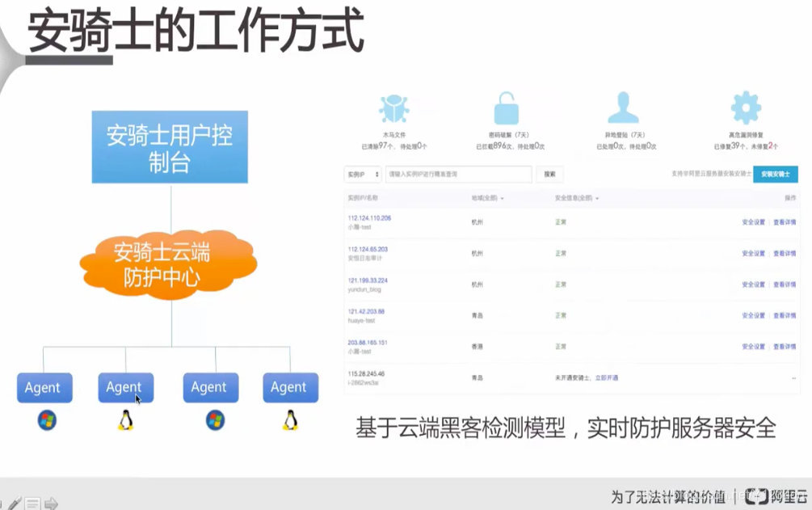Screen dimensions: 812x510
Task: Click the first Agent box above Windows logo
Action: pos(44,388)
